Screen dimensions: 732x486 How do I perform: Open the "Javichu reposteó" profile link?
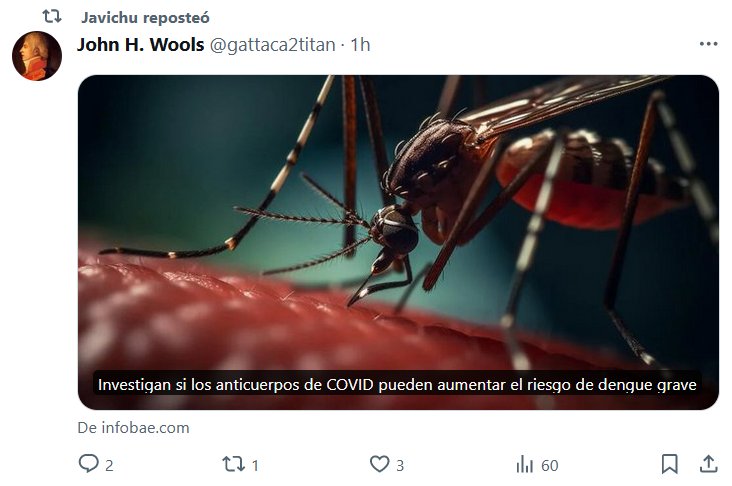coord(145,17)
